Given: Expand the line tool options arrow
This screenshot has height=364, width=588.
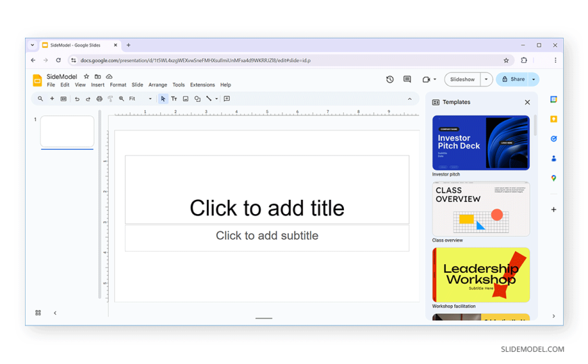Looking at the screenshot, I should point(217,99).
